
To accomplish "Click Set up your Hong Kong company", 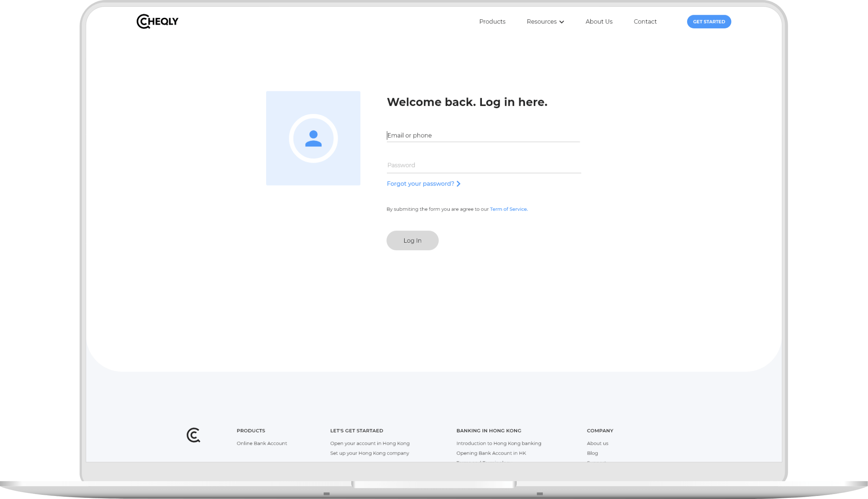I will tap(369, 453).
